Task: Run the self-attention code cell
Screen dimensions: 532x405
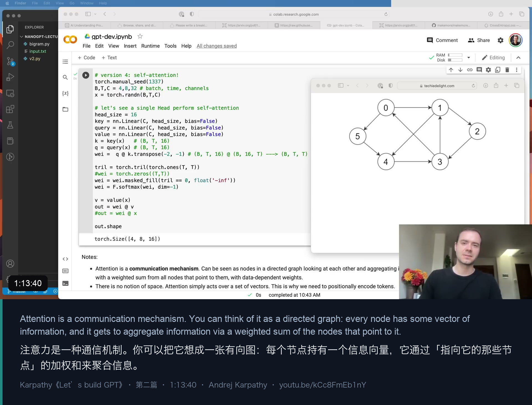Action: click(x=86, y=75)
